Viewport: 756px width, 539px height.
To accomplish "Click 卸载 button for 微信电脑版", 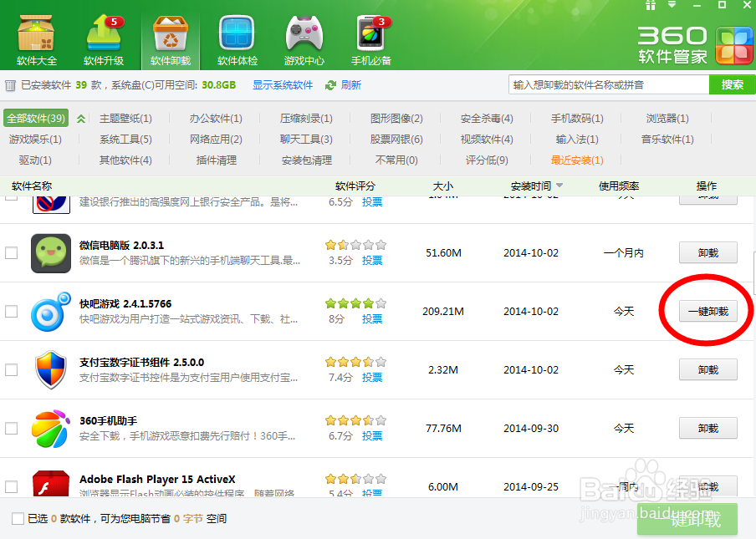I will [707, 253].
